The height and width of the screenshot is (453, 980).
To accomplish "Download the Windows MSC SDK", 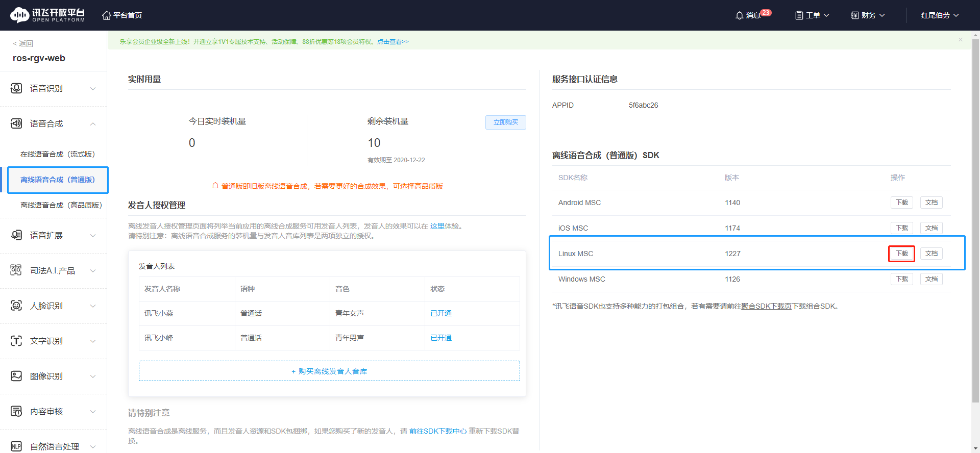I will point(902,279).
